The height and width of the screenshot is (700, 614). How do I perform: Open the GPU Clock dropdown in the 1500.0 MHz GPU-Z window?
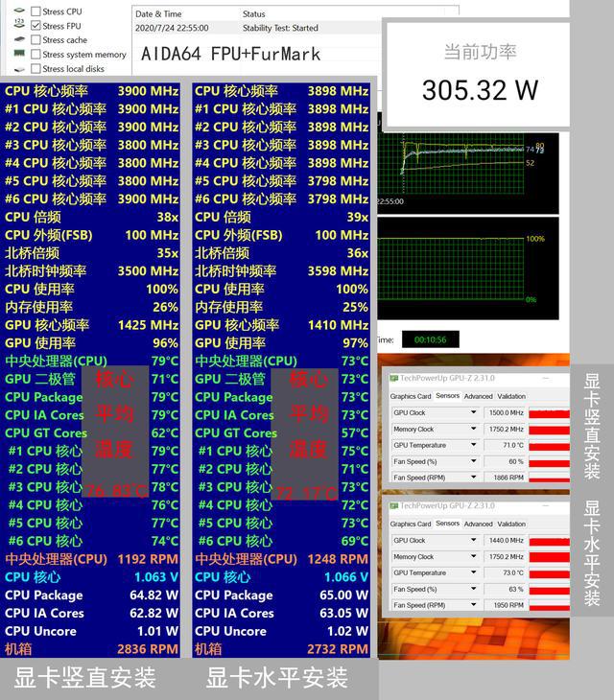coord(473,412)
